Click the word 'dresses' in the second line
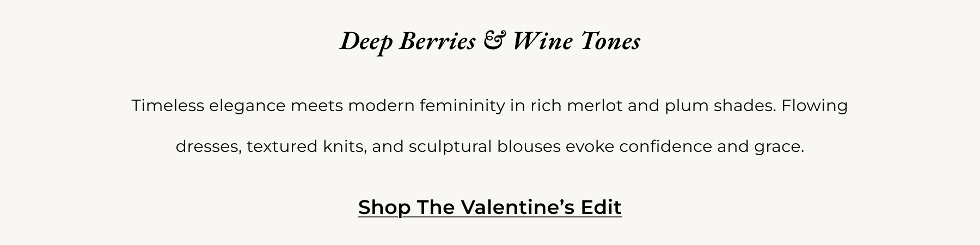 coord(209,147)
